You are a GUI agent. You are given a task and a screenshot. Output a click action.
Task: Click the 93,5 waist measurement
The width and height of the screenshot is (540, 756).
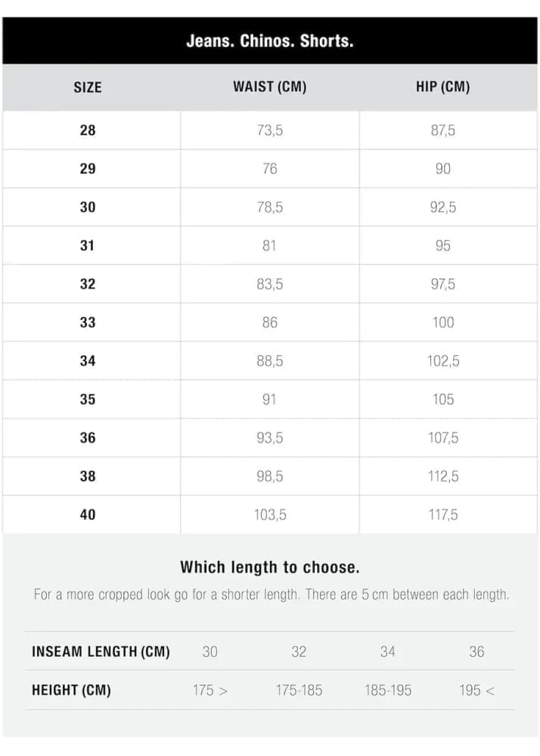[270, 438]
